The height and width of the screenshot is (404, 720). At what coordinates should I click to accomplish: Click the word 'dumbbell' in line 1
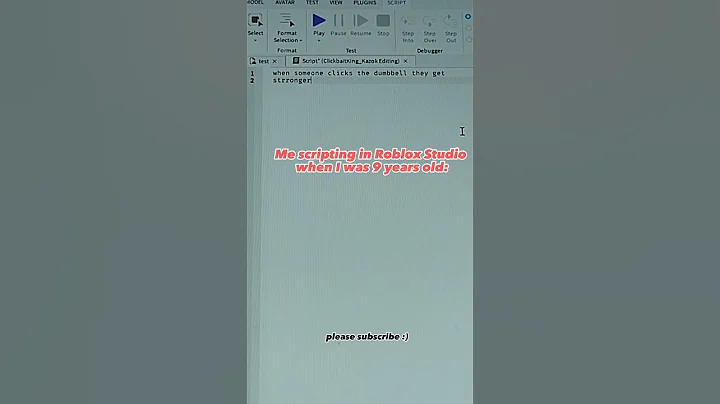click(390, 73)
